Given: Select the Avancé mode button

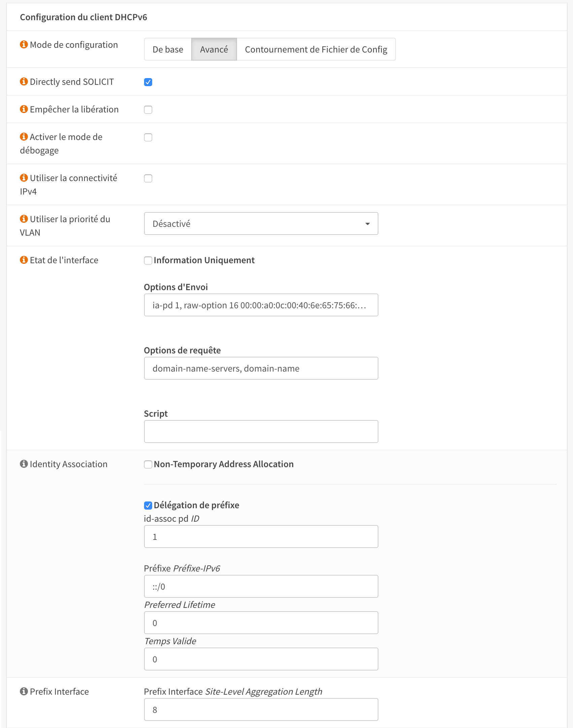Looking at the screenshot, I should coord(214,49).
